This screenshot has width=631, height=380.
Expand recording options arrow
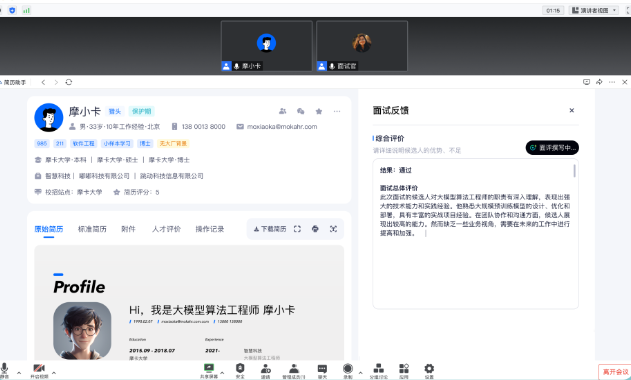coord(361,373)
